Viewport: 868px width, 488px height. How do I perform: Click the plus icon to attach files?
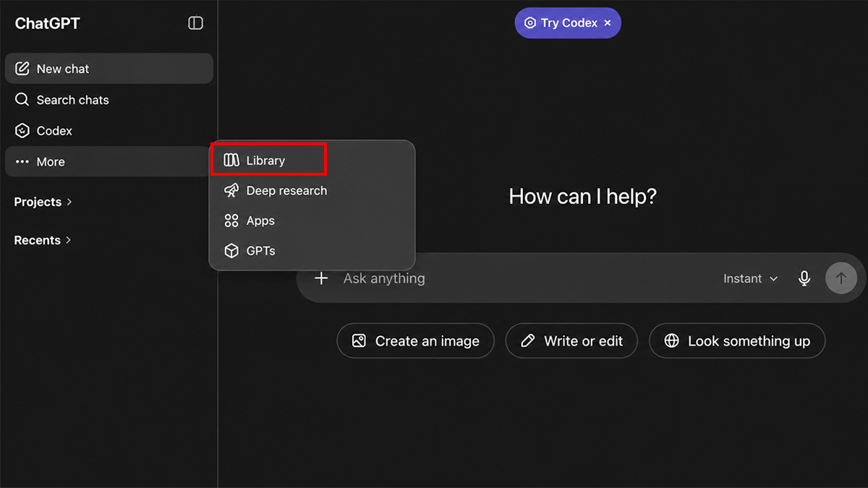pyautogui.click(x=321, y=278)
